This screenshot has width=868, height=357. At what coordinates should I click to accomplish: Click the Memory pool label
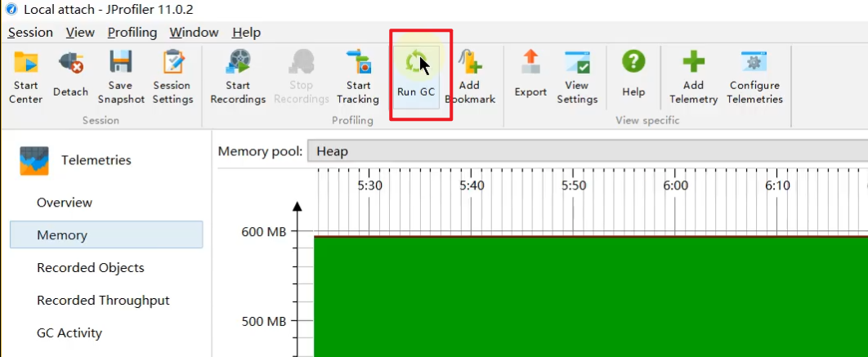[260, 151]
